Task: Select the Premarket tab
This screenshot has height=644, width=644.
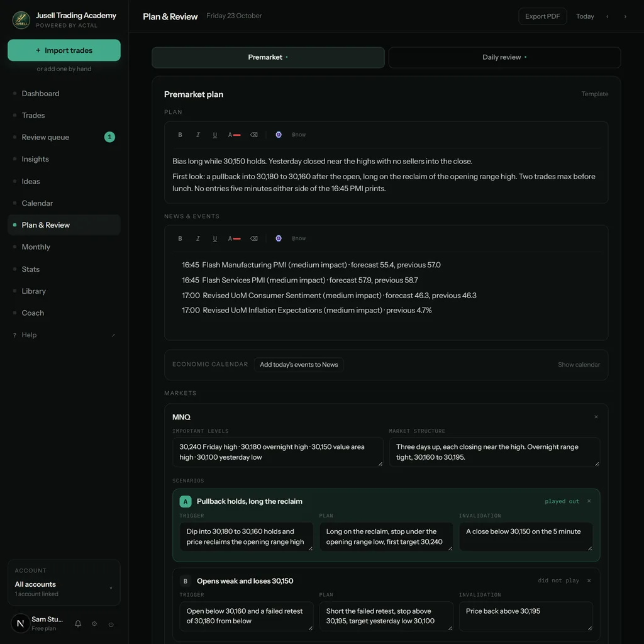Action: pos(268,57)
